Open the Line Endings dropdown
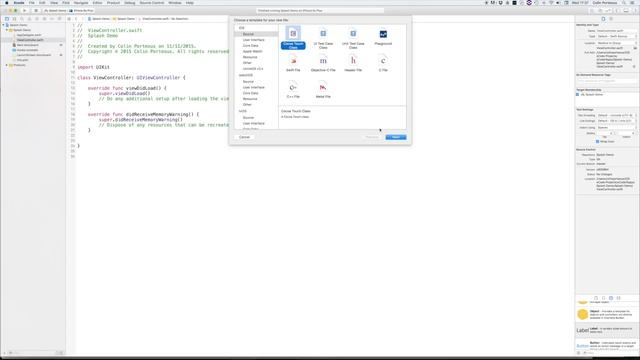The height and width of the screenshot is (360, 640). (x=616, y=121)
